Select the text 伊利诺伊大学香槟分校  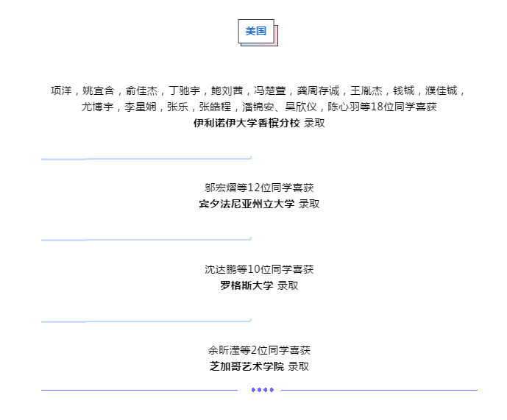tap(247, 123)
